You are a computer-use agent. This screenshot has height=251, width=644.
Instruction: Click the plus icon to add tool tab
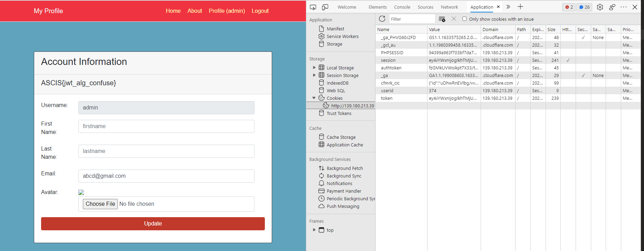pyautogui.click(x=520, y=7)
